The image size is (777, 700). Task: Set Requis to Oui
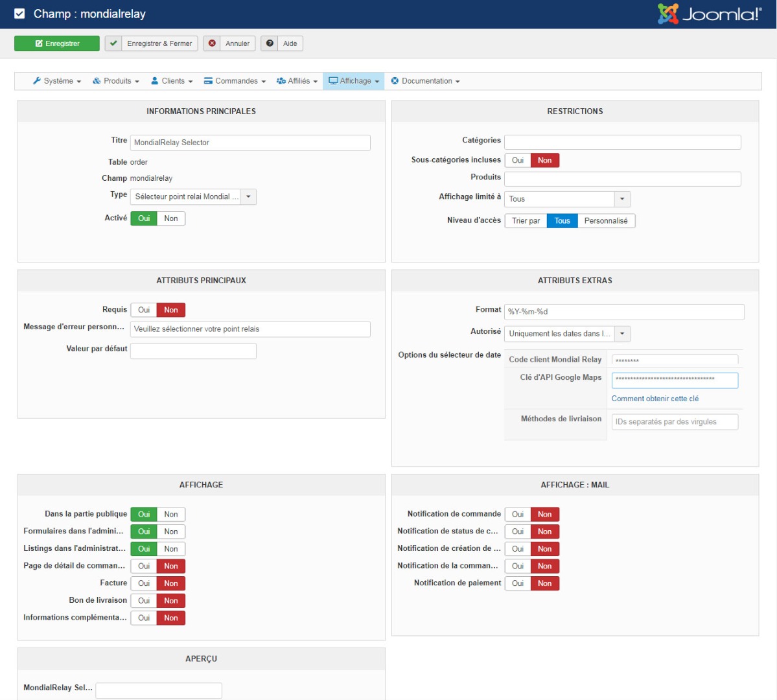point(144,310)
